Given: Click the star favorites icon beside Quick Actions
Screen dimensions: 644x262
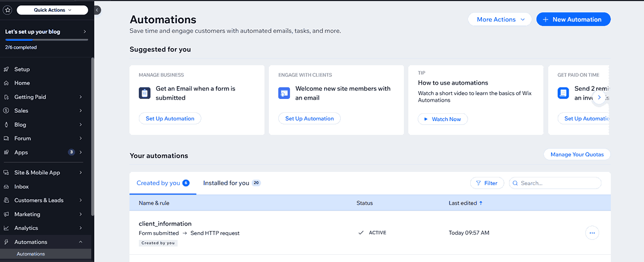Looking at the screenshot, I should [x=7, y=10].
